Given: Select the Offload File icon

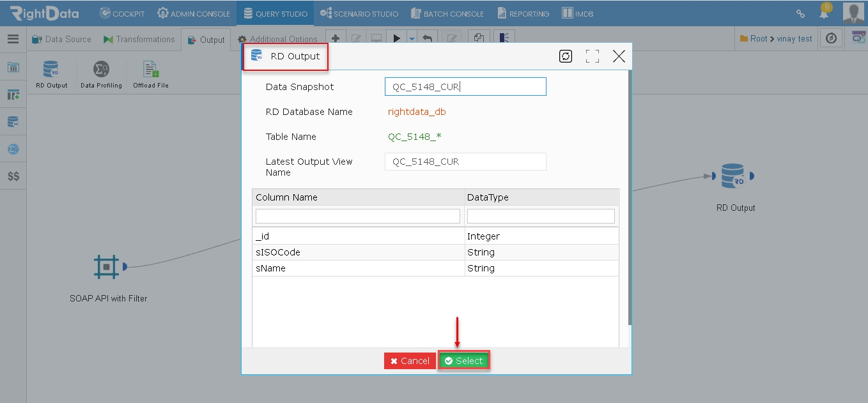Looking at the screenshot, I should click(151, 69).
